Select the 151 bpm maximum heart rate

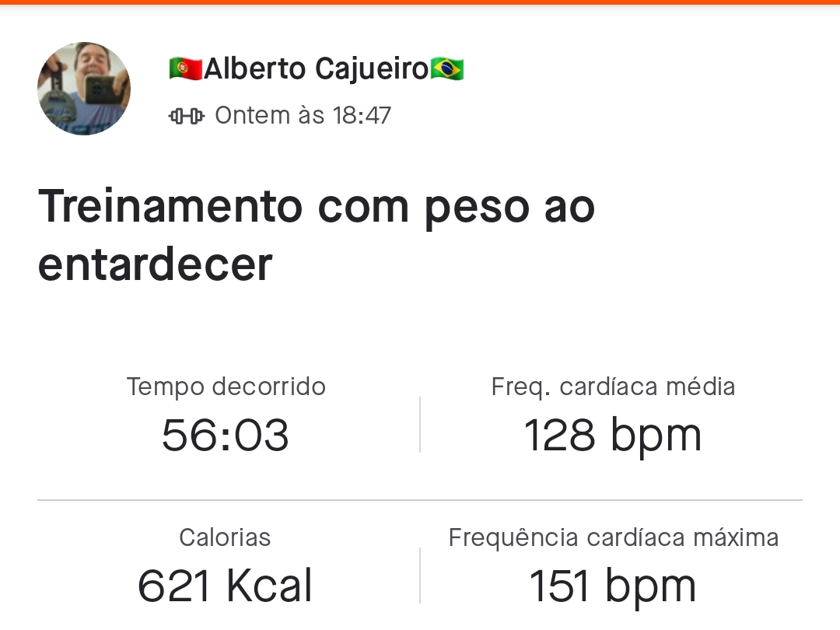(613, 587)
